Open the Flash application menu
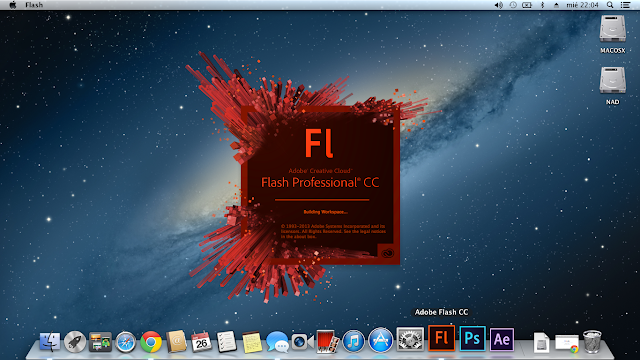640x360 pixels. click(34, 5)
